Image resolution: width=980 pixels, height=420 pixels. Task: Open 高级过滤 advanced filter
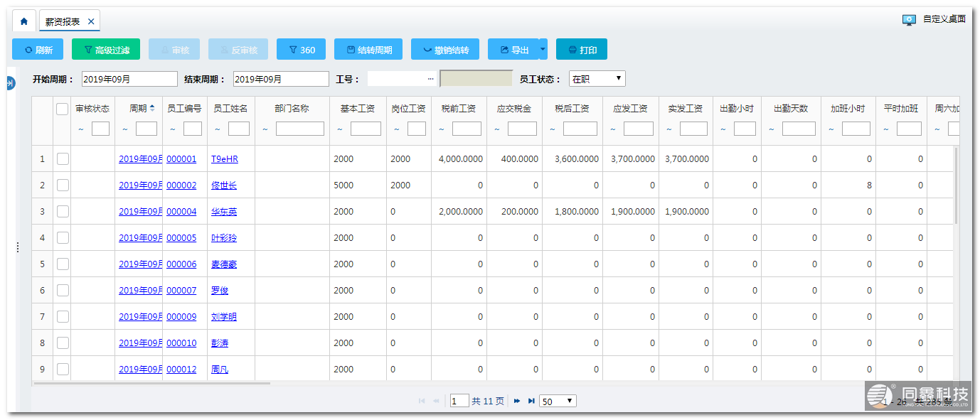[106, 50]
